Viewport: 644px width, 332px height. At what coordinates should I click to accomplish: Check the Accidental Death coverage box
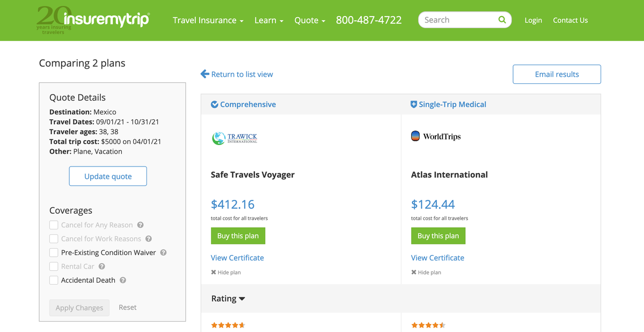coord(54,280)
